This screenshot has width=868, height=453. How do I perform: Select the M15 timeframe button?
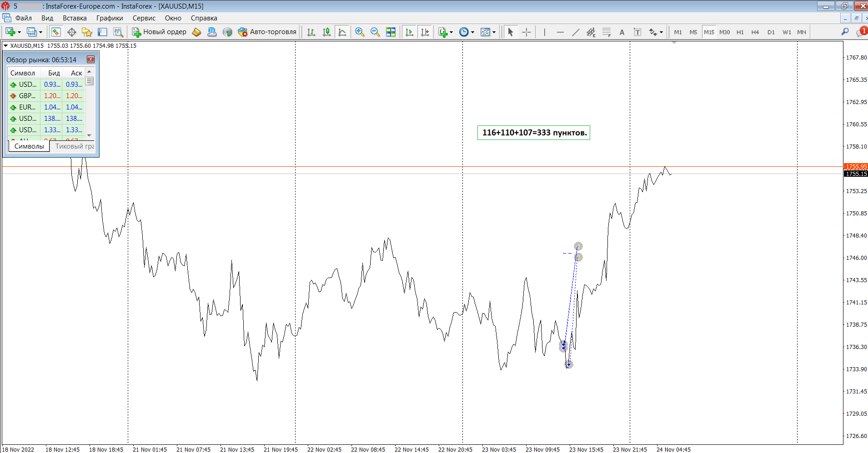tap(709, 32)
